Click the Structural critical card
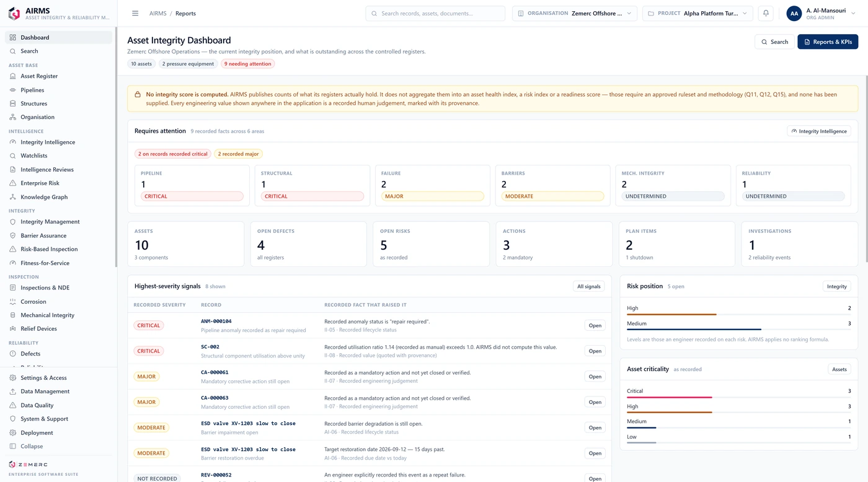This screenshot has height=482, width=868. point(312,185)
